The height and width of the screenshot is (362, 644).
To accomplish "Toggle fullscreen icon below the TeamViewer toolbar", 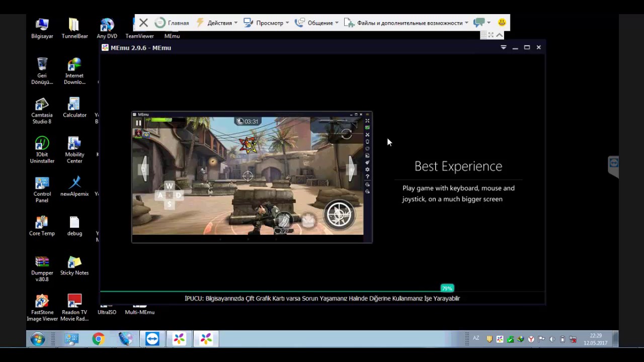I will [x=491, y=35].
